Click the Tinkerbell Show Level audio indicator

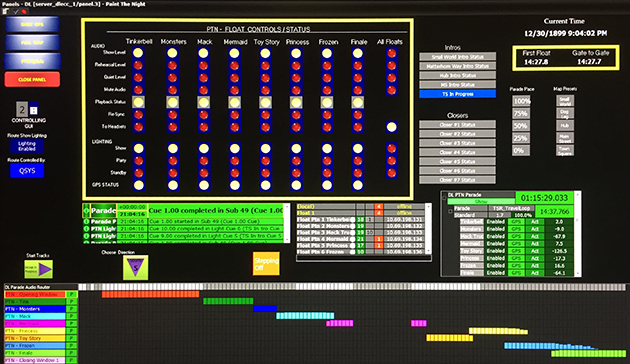[x=138, y=53]
